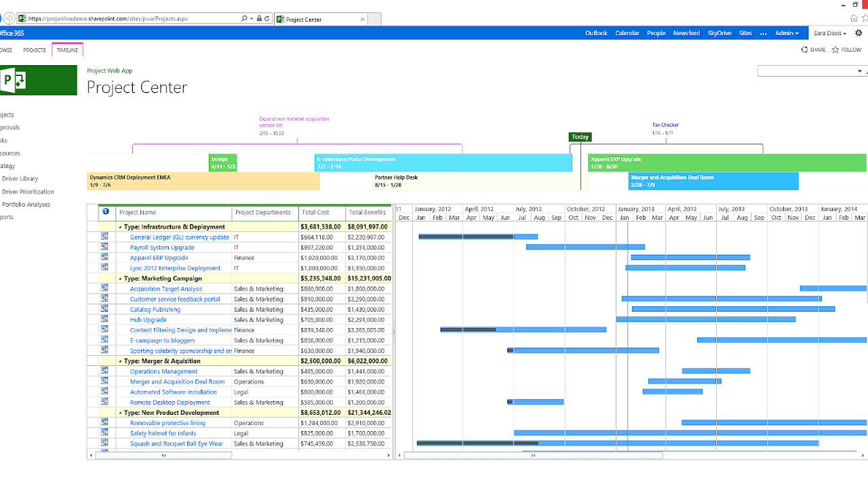Click the settings gear icon

tap(859, 33)
